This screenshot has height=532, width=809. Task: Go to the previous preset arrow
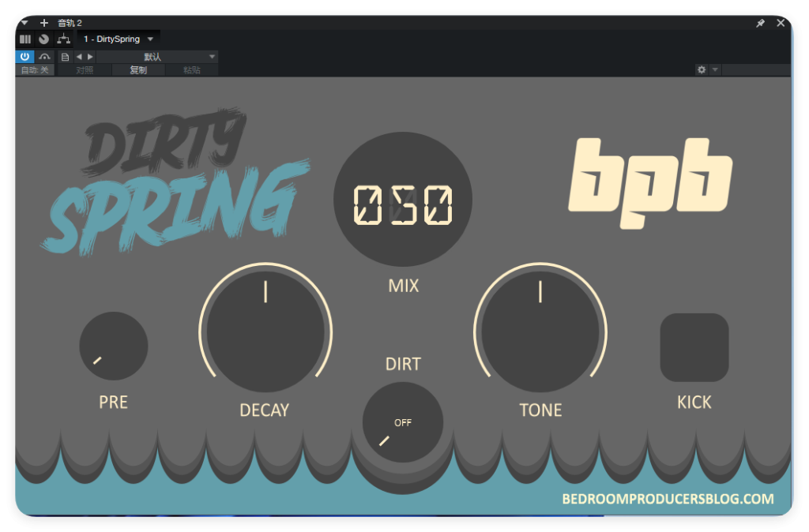coord(79,57)
